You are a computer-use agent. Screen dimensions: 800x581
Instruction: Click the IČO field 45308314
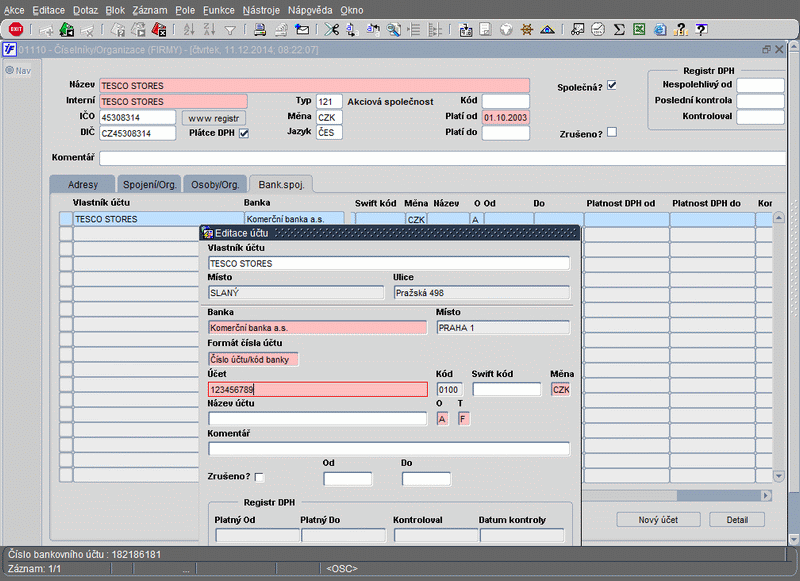pos(137,117)
